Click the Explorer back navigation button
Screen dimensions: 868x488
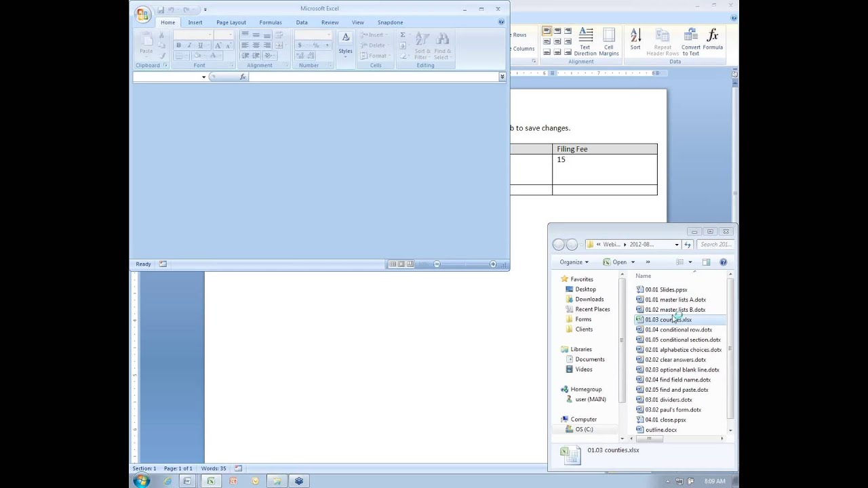[558, 245]
